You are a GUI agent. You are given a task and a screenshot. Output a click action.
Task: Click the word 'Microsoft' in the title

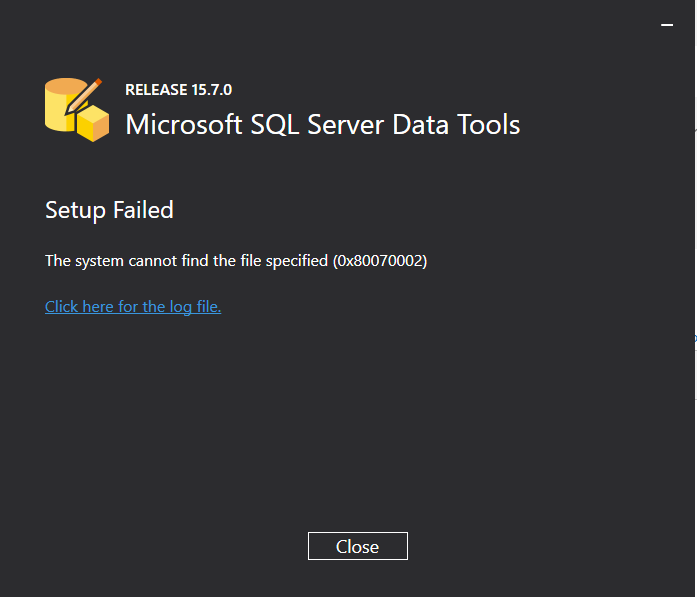click(x=183, y=125)
